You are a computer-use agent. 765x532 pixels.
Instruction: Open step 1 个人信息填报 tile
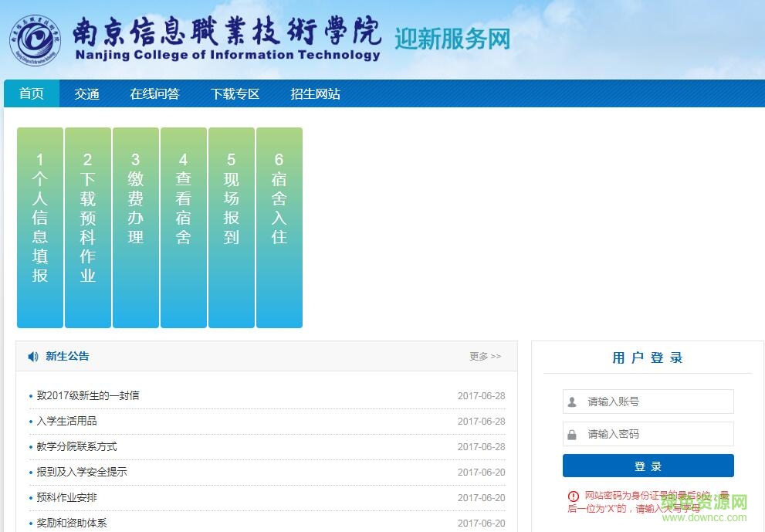pos(40,228)
